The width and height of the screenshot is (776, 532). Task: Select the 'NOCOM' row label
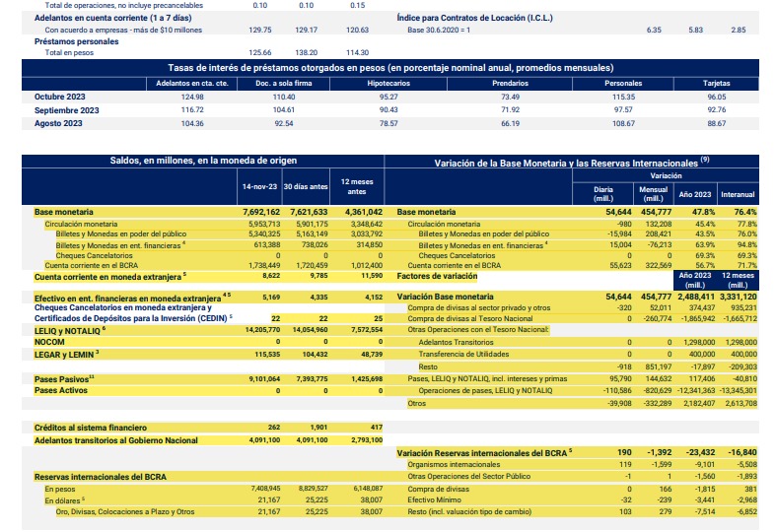(50, 341)
